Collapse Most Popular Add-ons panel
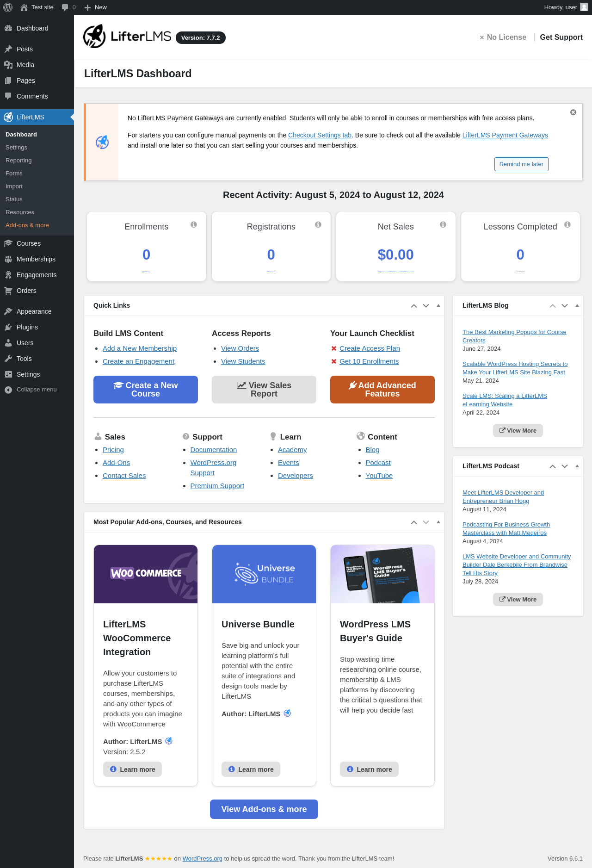 pos(438,522)
